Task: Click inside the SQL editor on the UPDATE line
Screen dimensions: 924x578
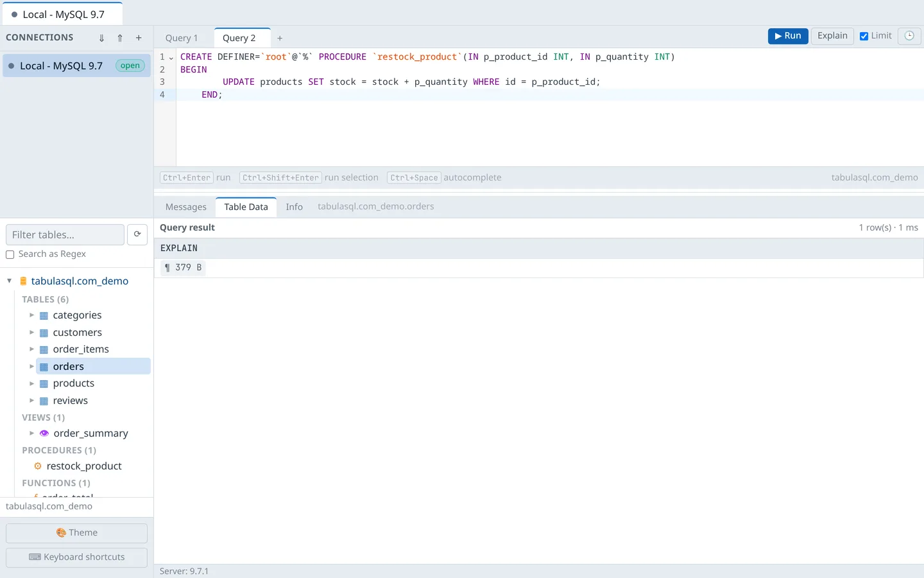Action: pos(411,82)
